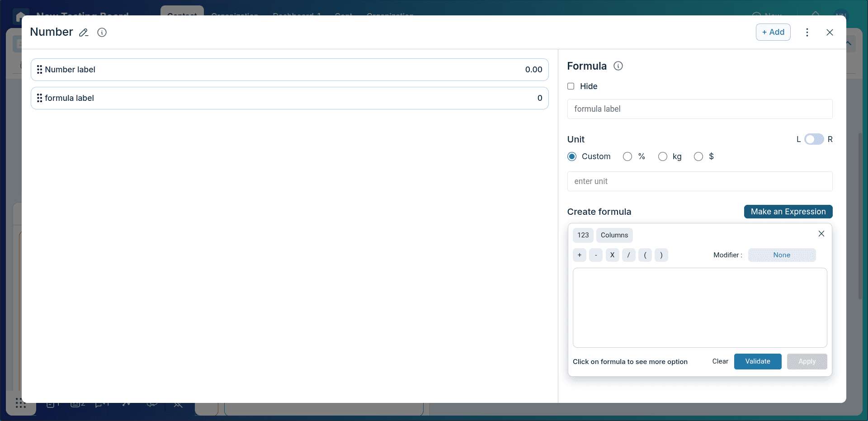Switch to the Columns tab
The image size is (868, 421).
click(x=614, y=235)
